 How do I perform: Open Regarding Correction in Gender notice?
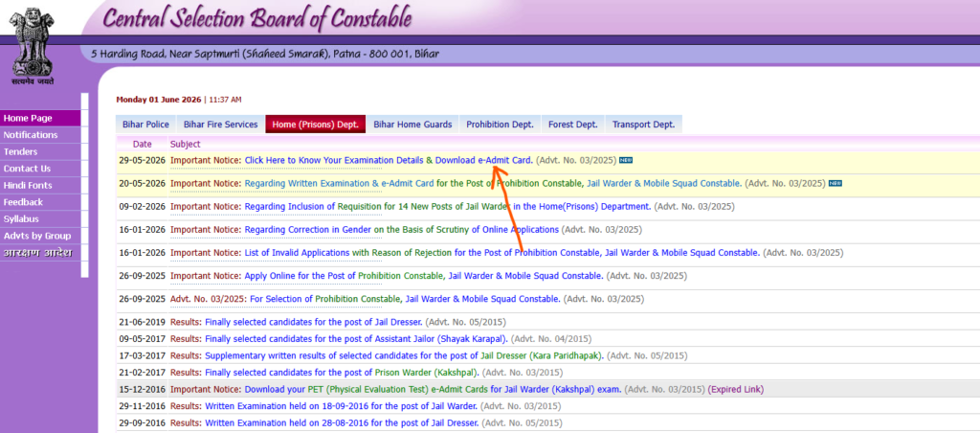pos(401,230)
